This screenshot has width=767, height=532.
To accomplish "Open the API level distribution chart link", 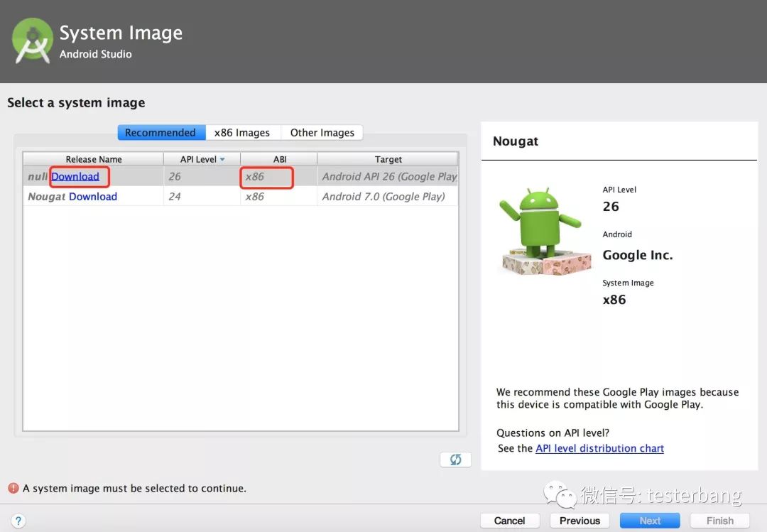I will pos(599,448).
